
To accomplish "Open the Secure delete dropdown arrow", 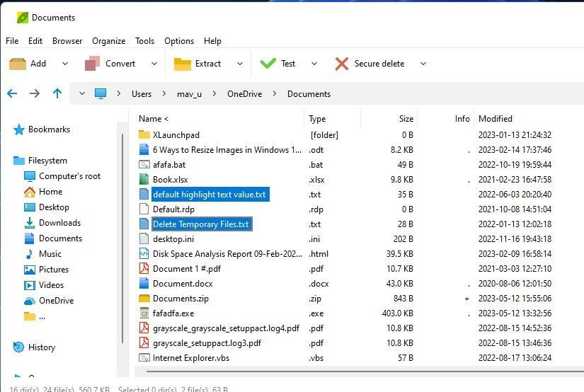I will point(423,64).
